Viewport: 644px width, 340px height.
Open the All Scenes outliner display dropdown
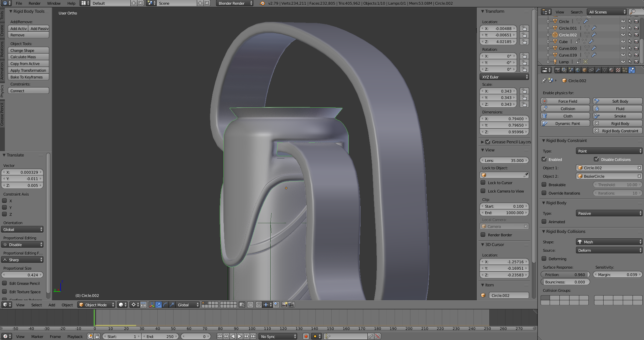[x=607, y=12]
